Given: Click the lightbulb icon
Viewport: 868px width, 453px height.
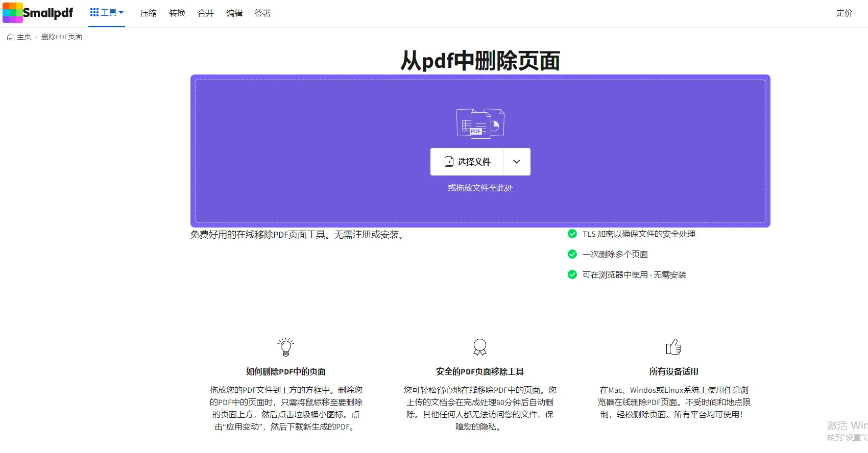Looking at the screenshot, I should pyautogui.click(x=286, y=347).
